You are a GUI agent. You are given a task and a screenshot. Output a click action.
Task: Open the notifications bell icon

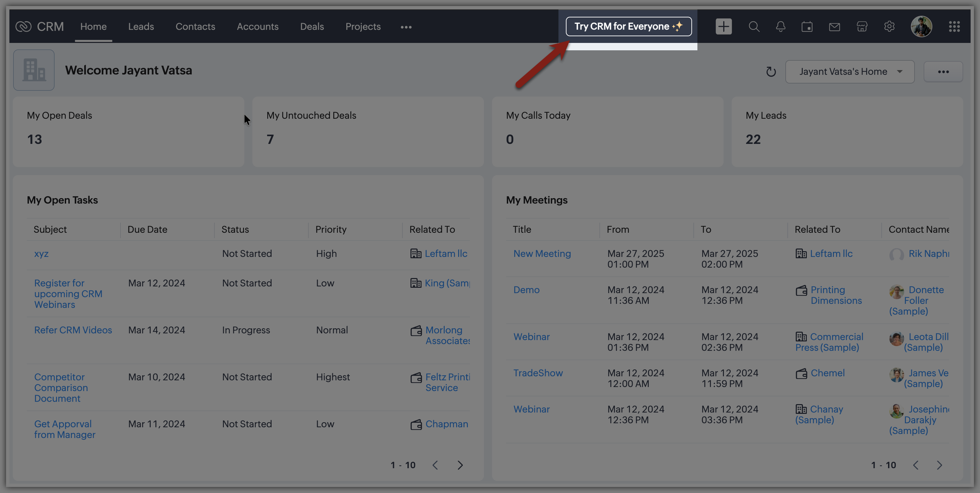tap(780, 26)
